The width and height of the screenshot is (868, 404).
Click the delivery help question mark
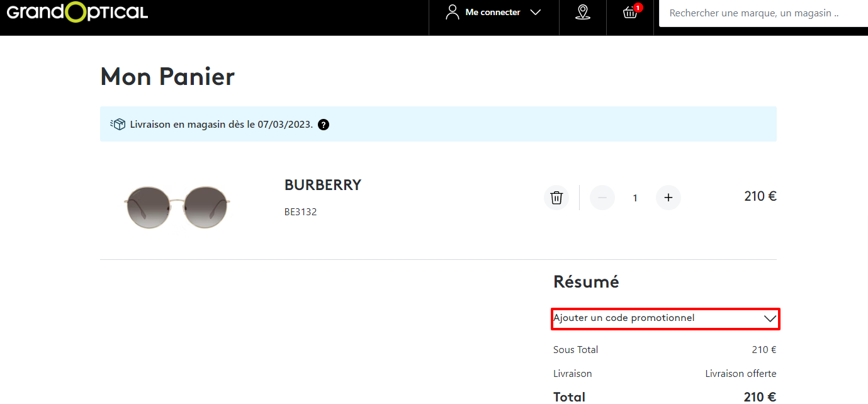pyautogui.click(x=324, y=124)
